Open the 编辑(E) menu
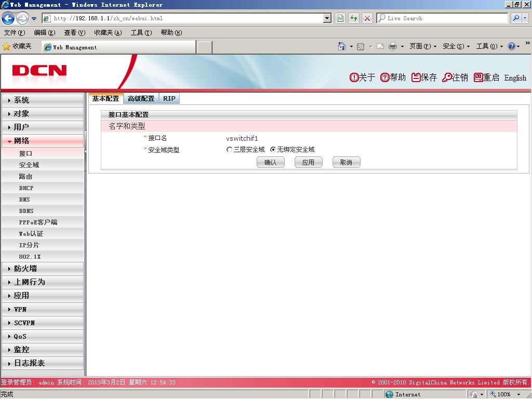532x399 pixels. (45, 33)
